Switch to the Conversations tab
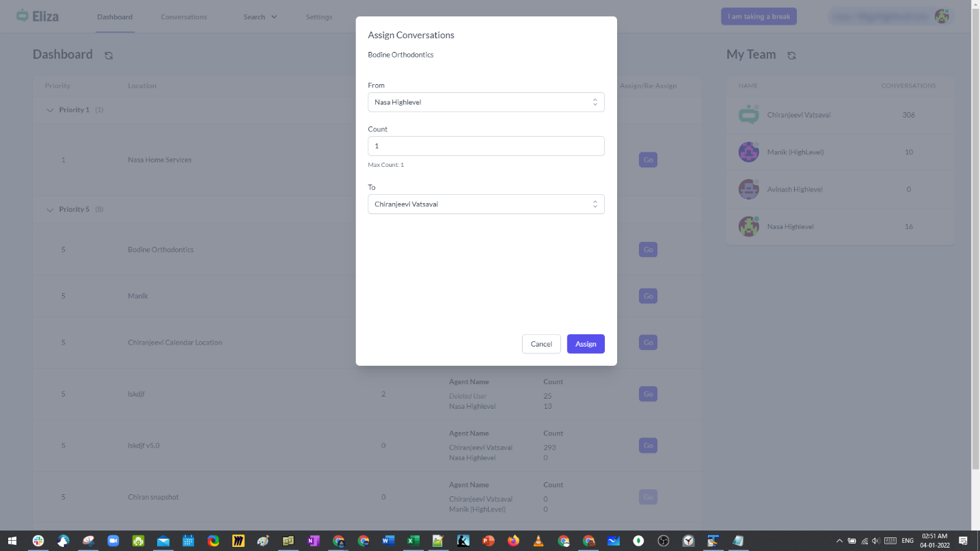 pyautogui.click(x=184, y=17)
